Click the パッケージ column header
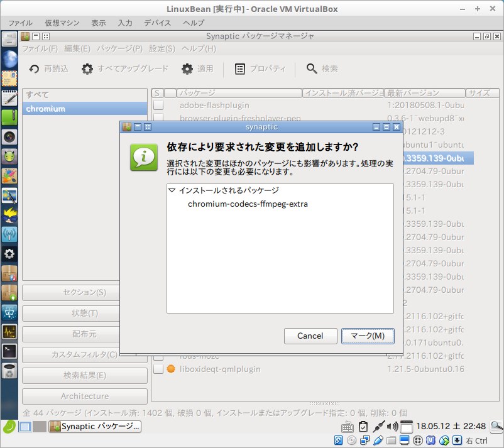Screen dimensions: 504x448 click(x=239, y=93)
